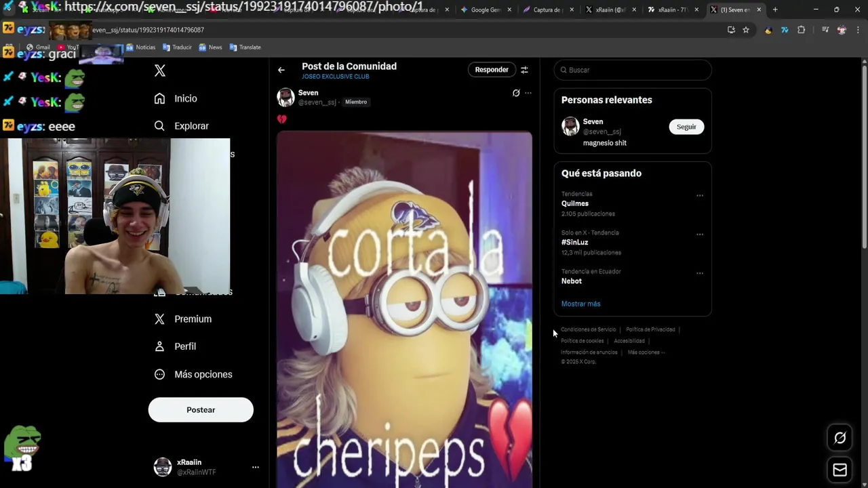868x488 pixels.
Task: Expand Más opciones in sidebar
Action: (x=193, y=374)
